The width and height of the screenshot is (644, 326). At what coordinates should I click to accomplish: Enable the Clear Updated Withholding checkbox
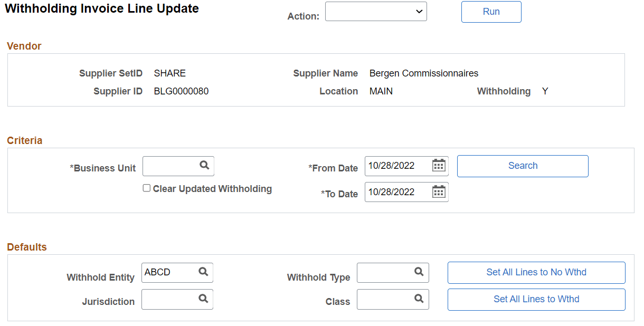146,188
